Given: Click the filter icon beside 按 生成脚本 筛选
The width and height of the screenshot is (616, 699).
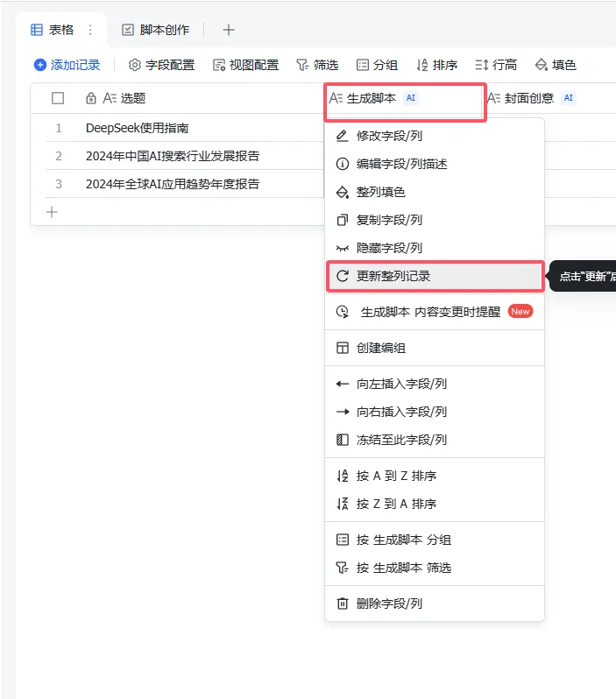Looking at the screenshot, I should point(342,568).
